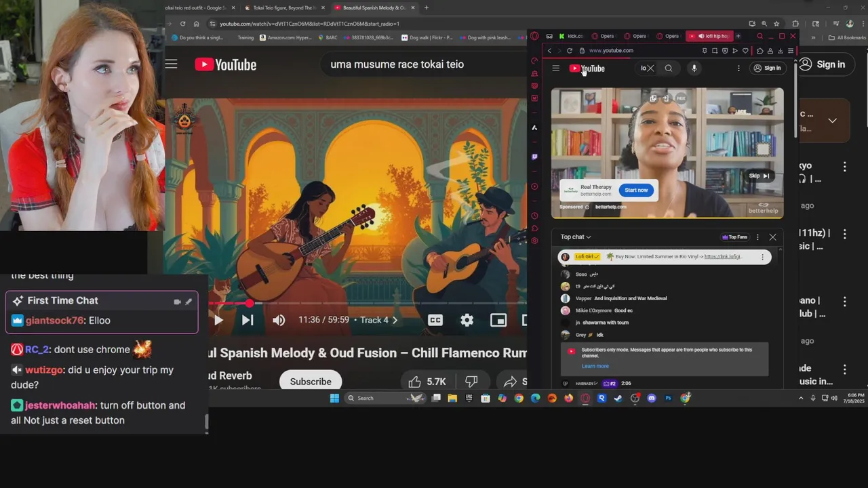Click Learn more about subscribers-only mode

point(595,366)
